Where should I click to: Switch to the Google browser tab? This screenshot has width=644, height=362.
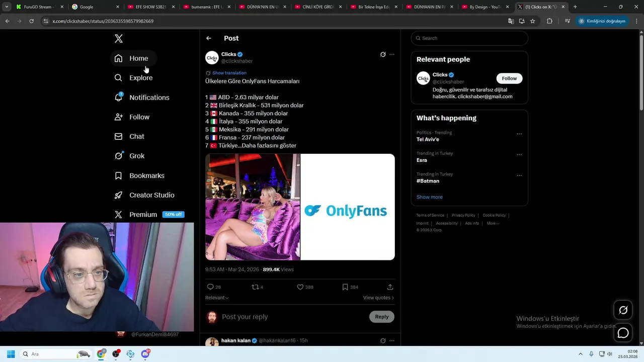[95, 7]
